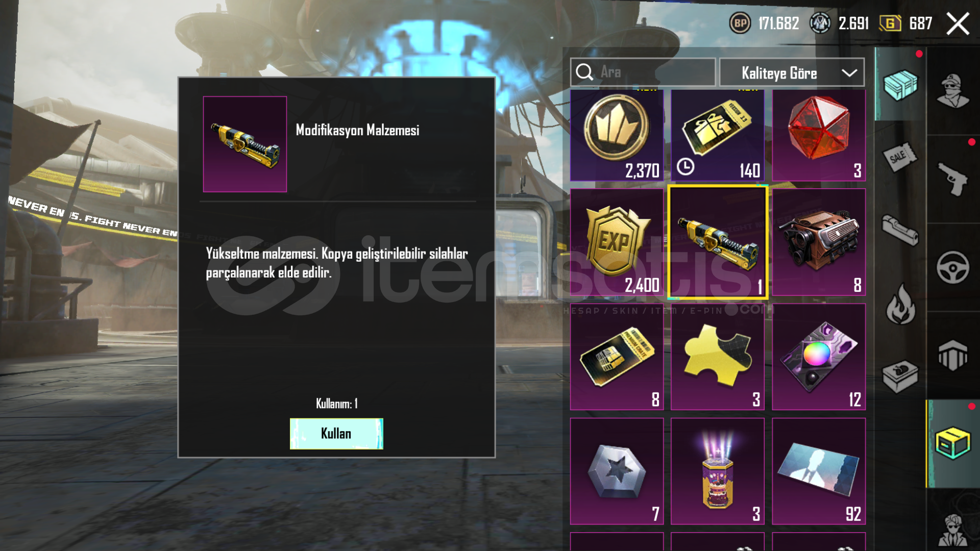Screen dimensions: 980x551
Task: Select the rainbow color palette item
Action: 819,357
